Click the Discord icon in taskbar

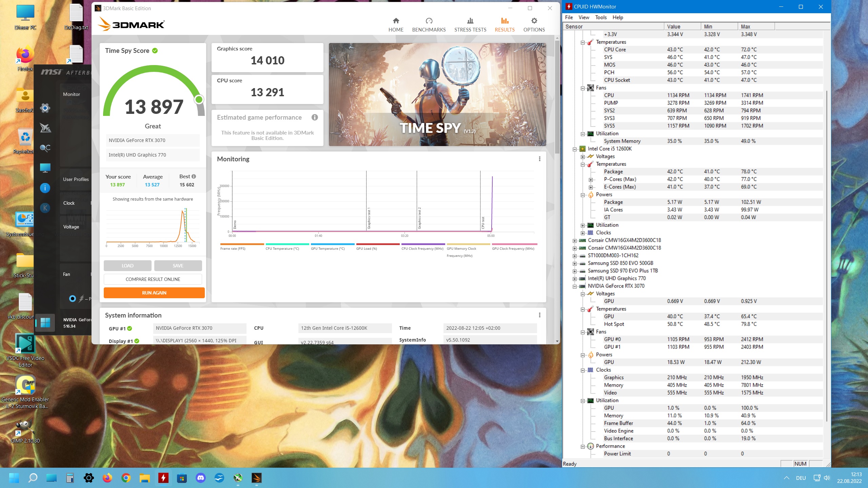click(x=201, y=478)
